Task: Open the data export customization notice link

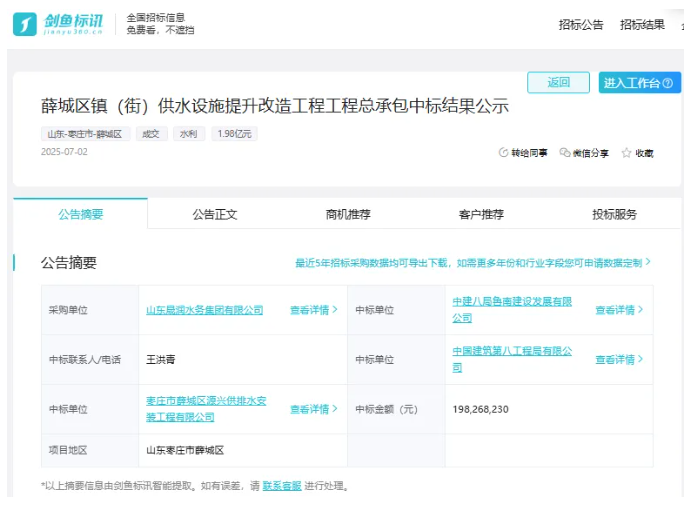Action: [472, 263]
